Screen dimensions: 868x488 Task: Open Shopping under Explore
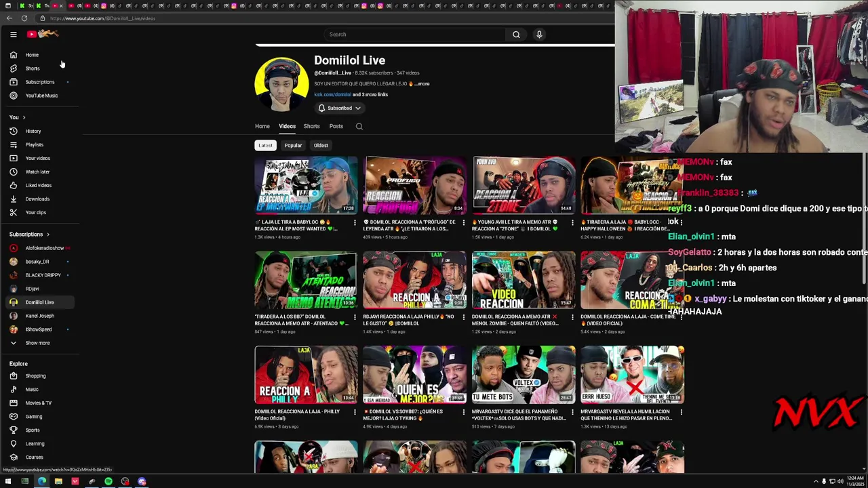tap(35, 375)
